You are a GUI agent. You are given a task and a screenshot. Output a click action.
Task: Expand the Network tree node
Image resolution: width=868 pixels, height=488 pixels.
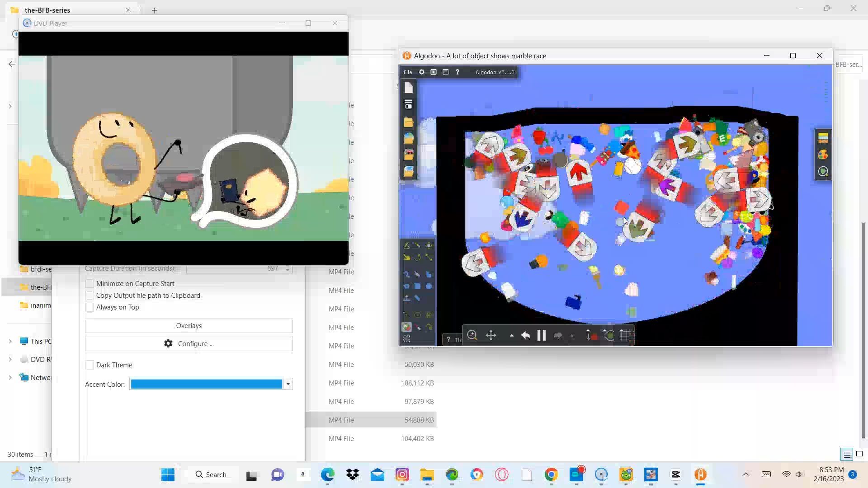(10, 378)
